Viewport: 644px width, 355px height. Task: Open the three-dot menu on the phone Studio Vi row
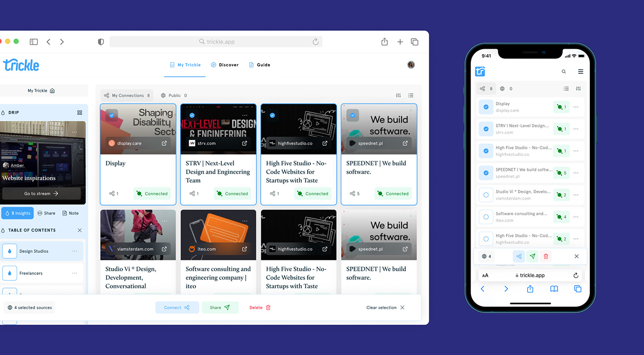click(576, 195)
